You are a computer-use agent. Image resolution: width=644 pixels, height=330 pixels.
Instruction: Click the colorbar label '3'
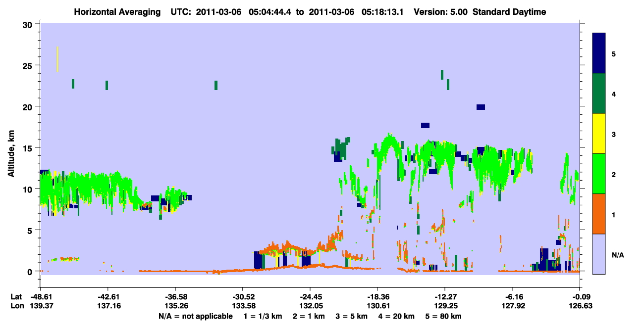614,134
